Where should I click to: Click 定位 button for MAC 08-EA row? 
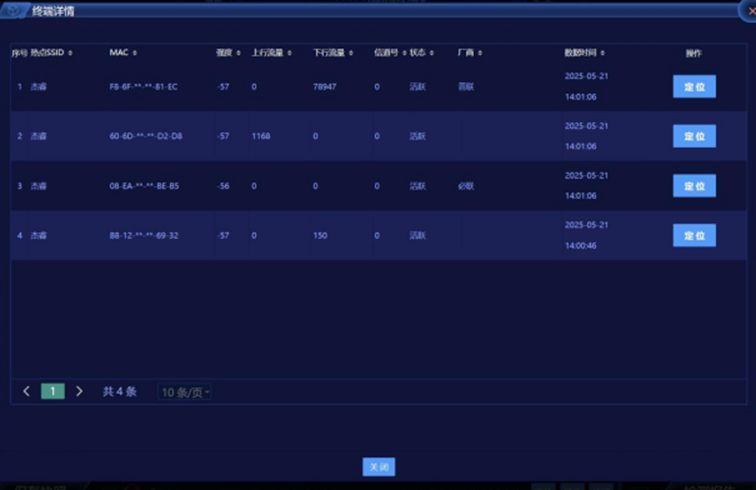pos(694,186)
